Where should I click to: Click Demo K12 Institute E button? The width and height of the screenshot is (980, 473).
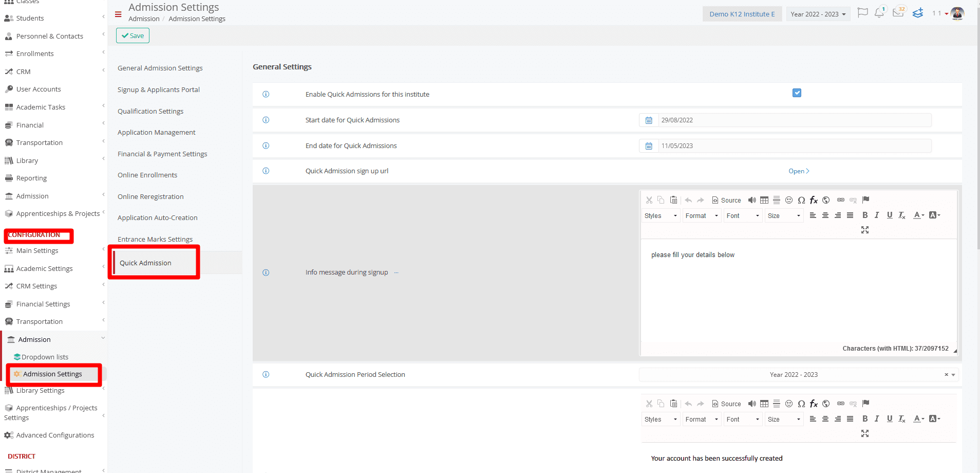[x=742, y=14]
